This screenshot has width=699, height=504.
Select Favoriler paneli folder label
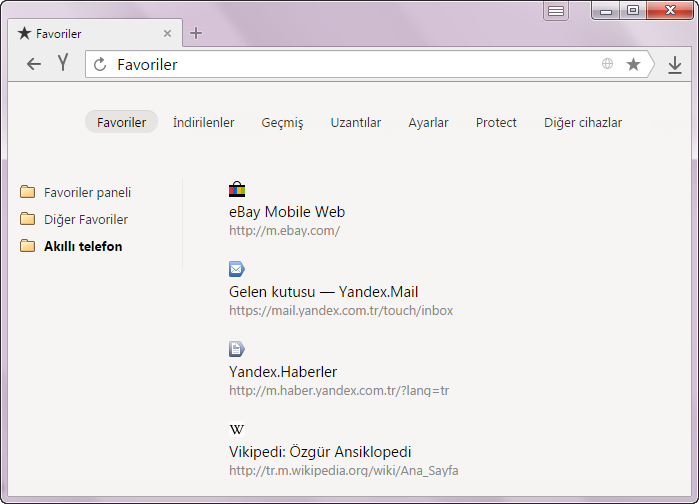pos(87,193)
